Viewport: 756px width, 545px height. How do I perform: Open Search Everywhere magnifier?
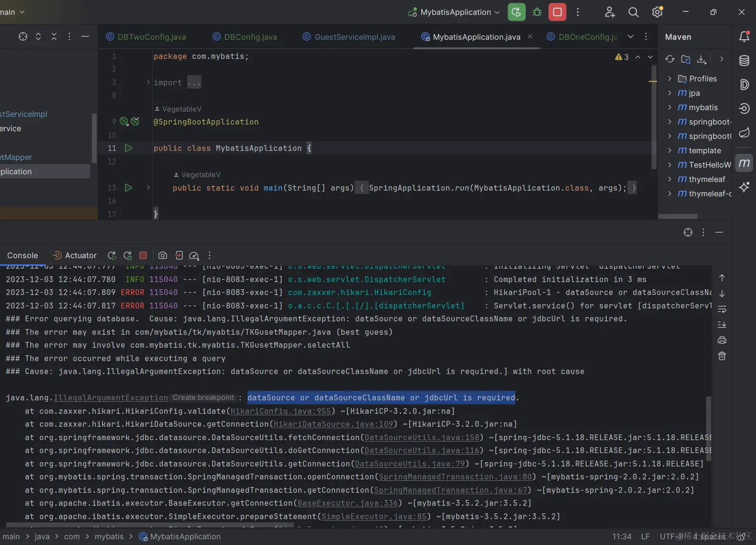click(633, 12)
